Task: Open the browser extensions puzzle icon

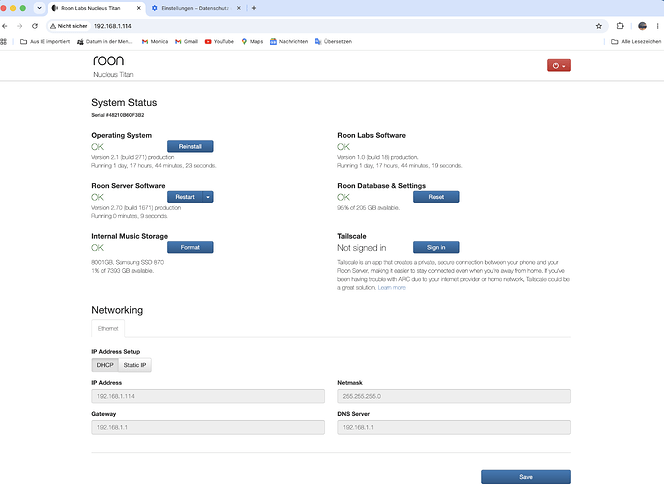Action: (x=620, y=26)
